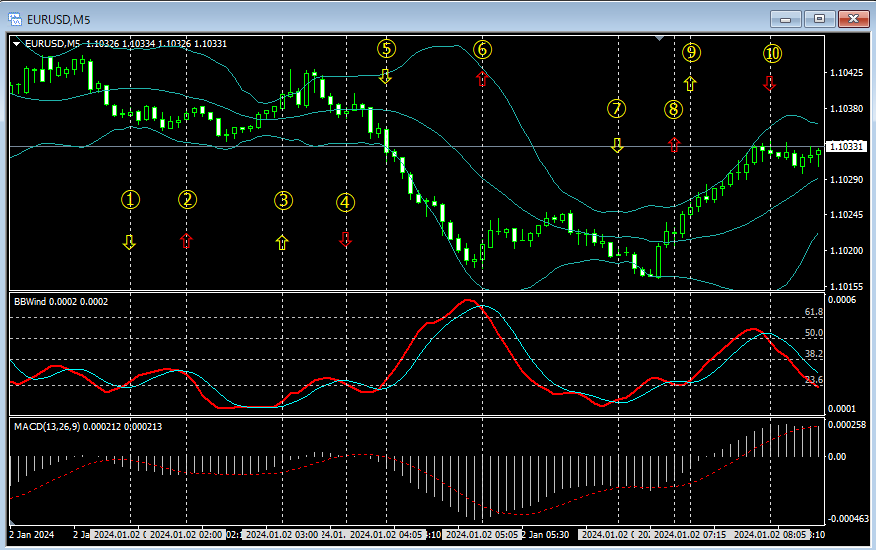This screenshot has height=550, width=876.
Task: Click the 0.0001 BBWind scale value
Action: pyautogui.click(x=841, y=409)
